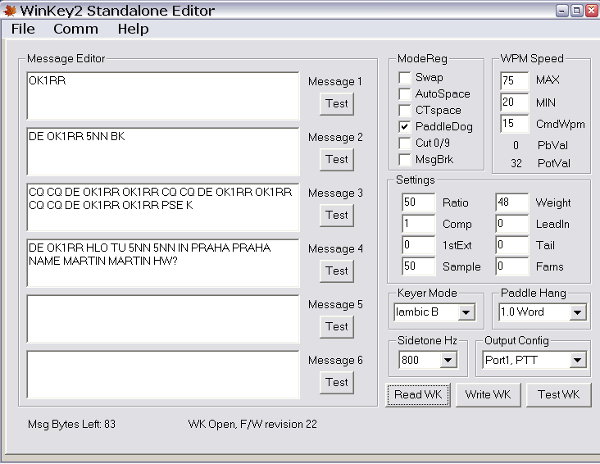The image size is (600, 464).
Task: Click the Comp settings field
Action: 418,224
